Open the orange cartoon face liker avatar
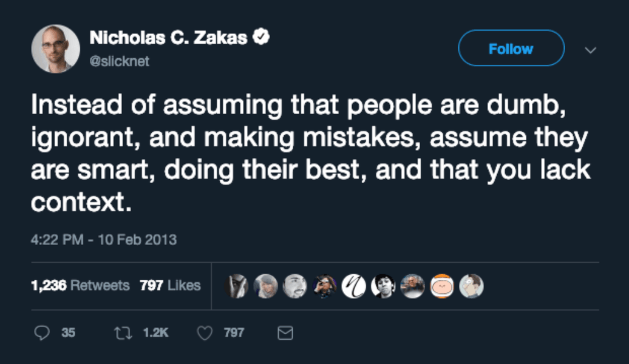 coord(441,286)
